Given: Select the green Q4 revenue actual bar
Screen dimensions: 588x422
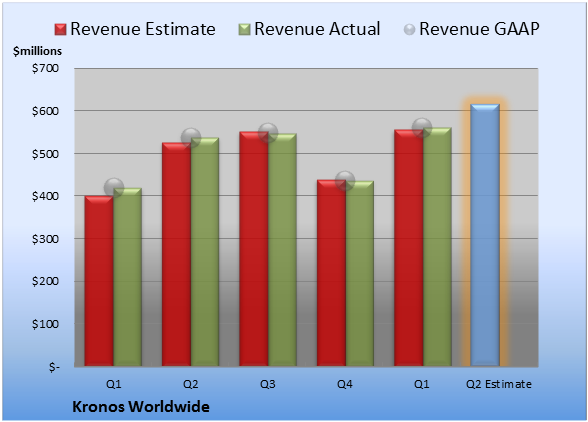Looking at the screenshot, I should coord(360,273).
